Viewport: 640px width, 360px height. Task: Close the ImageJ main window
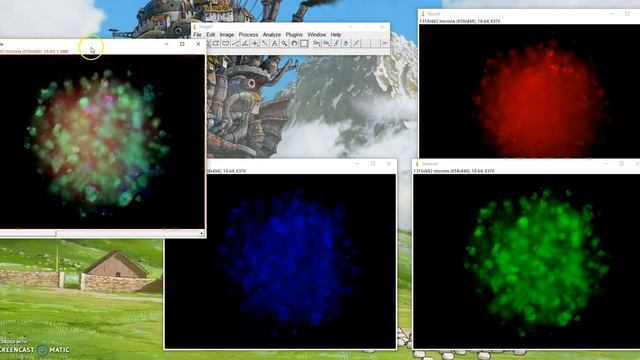click(382, 27)
